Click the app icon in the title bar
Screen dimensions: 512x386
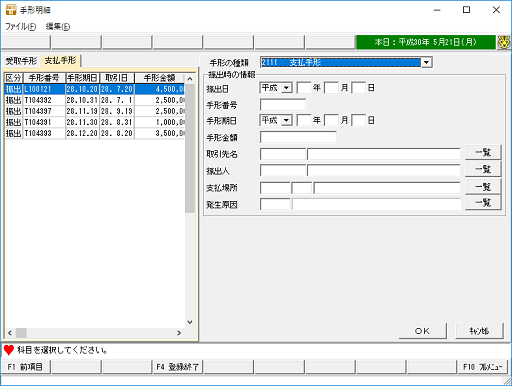coord(11,10)
